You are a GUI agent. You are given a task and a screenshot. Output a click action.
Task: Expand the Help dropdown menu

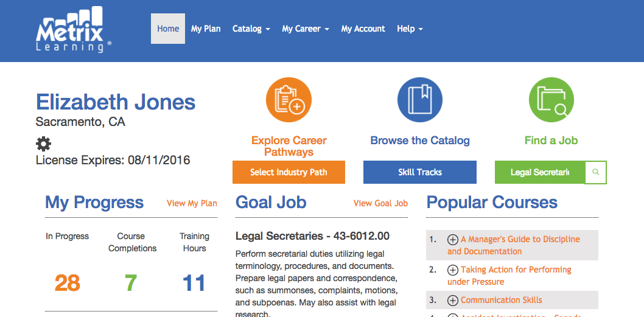[x=409, y=29]
